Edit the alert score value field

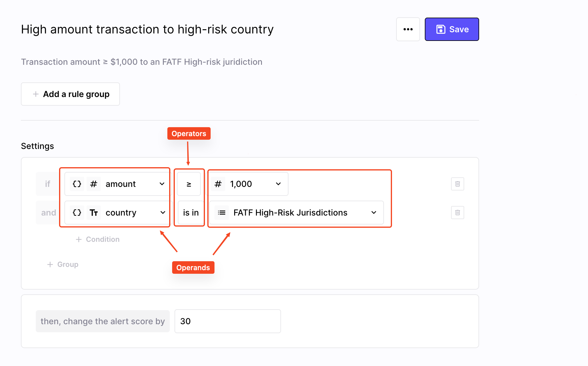point(227,321)
